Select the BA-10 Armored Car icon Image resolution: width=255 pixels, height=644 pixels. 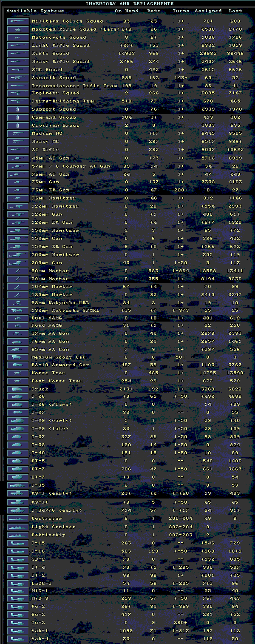tap(18, 365)
